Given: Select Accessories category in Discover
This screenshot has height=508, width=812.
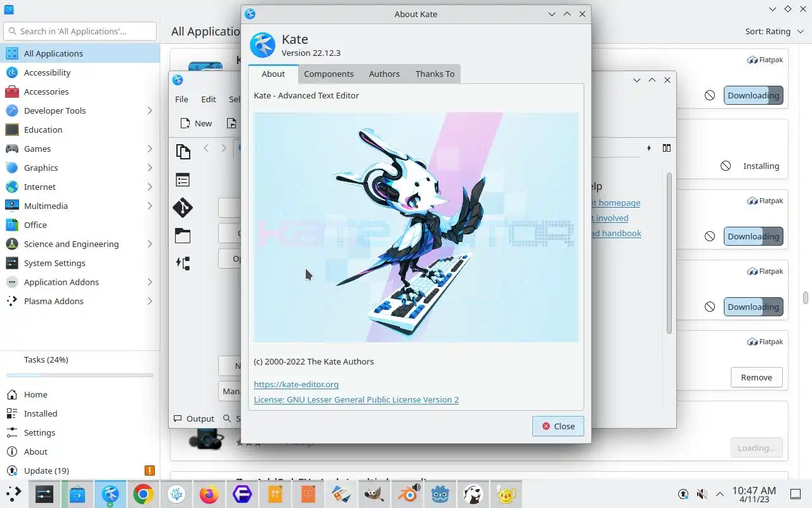Looking at the screenshot, I should coord(80,91).
